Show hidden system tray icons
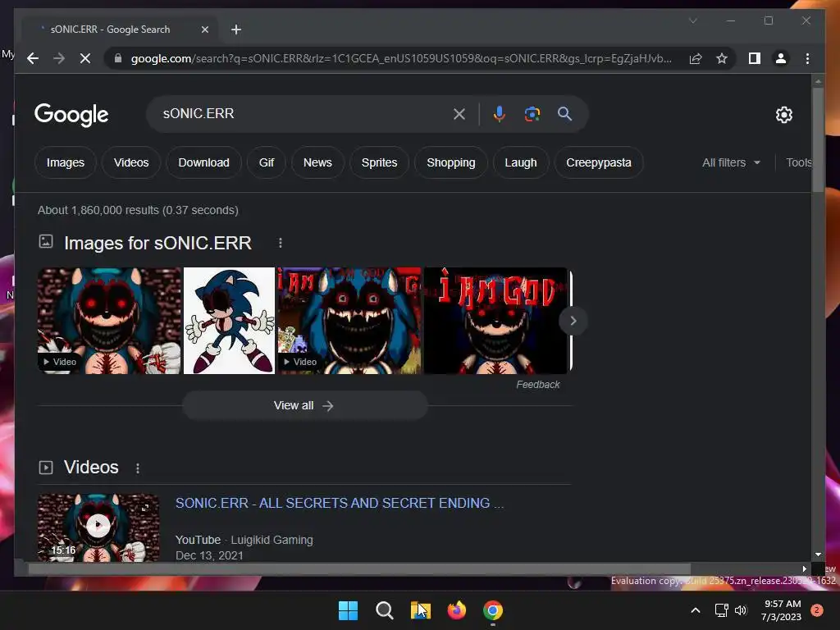This screenshot has width=840, height=630. 696,610
